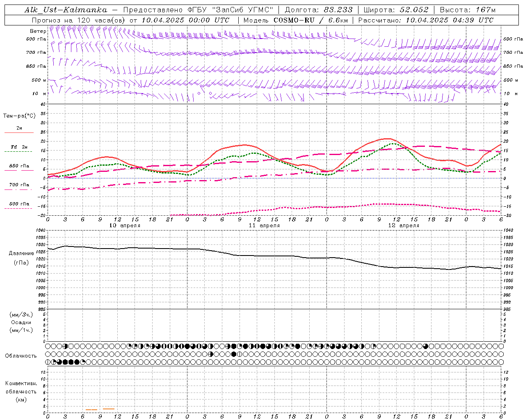Screen dimensions: 525x420
Task: Click Рассчитано: 10.04.2025 04:39 UTC timestamp
Action: coord(426,20)
